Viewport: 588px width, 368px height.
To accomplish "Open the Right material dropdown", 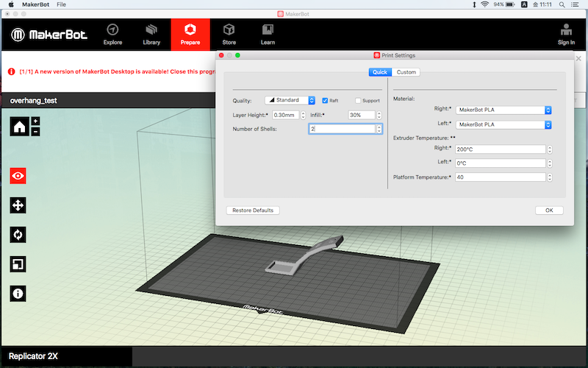I will pyautogui.click(x=503, y=110).
